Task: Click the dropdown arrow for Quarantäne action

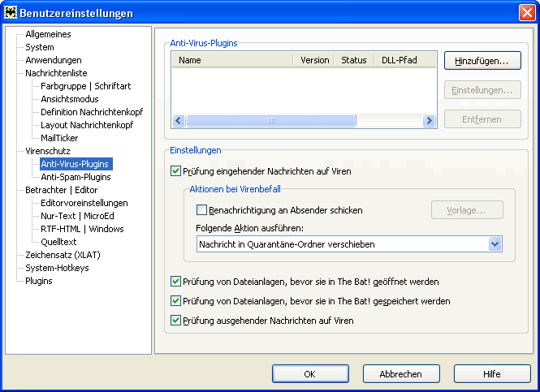Action: pyautogui.click(x=495, y=244)
